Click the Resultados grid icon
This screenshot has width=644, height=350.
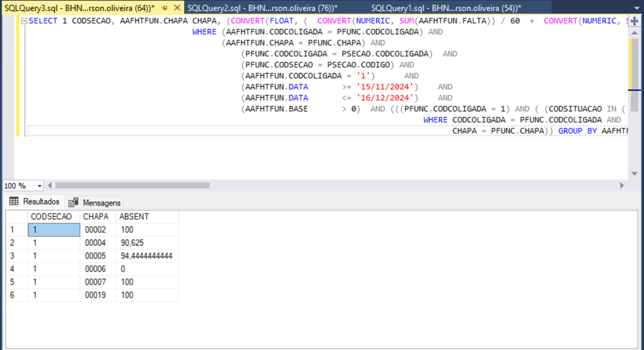(14, 201)
